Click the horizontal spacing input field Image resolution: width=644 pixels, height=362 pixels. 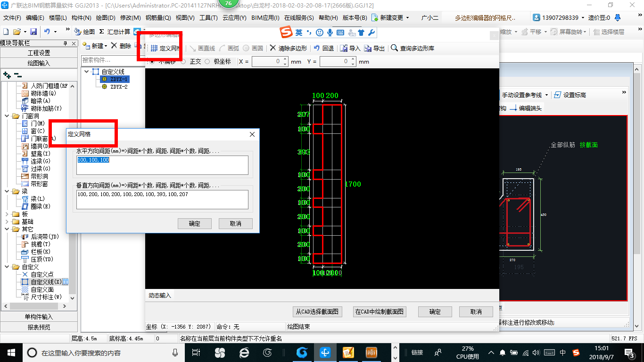162,165
